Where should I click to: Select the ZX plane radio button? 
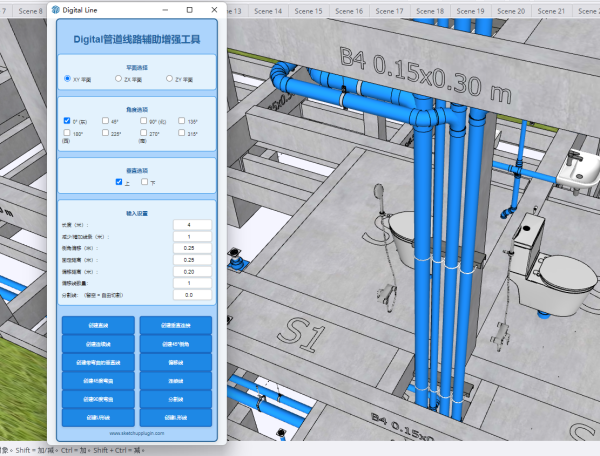click(117, 78)
